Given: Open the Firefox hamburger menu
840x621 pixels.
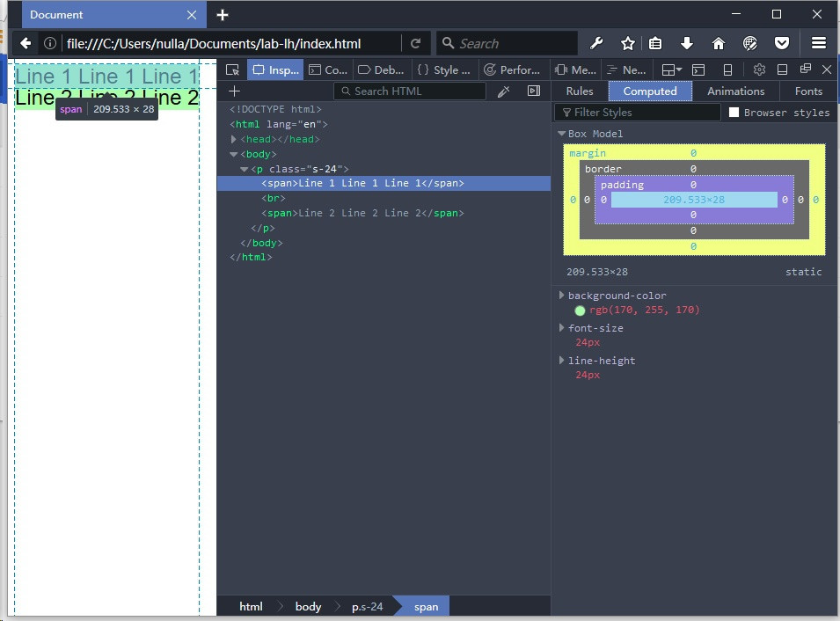Looking at the screenshot, I should tap(819, 43).
